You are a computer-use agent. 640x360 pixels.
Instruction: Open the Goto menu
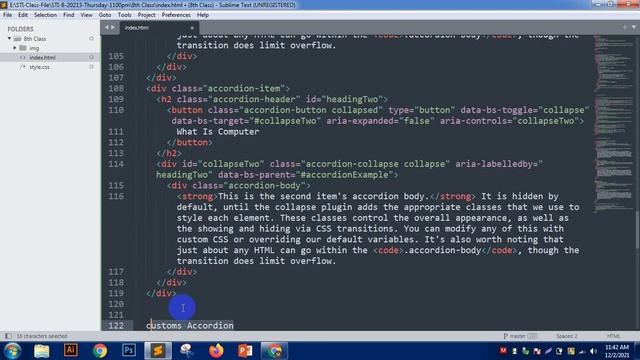105,15
